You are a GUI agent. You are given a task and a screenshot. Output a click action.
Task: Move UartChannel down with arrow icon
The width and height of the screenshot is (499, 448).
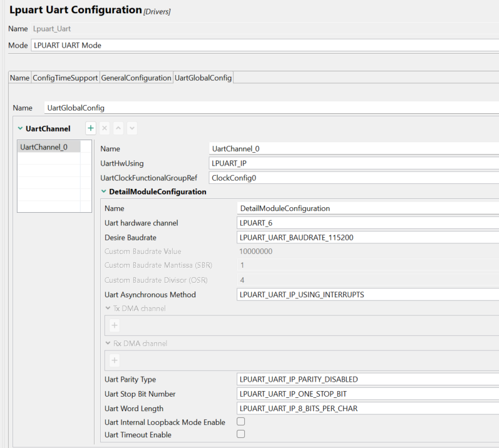point(132,128)
